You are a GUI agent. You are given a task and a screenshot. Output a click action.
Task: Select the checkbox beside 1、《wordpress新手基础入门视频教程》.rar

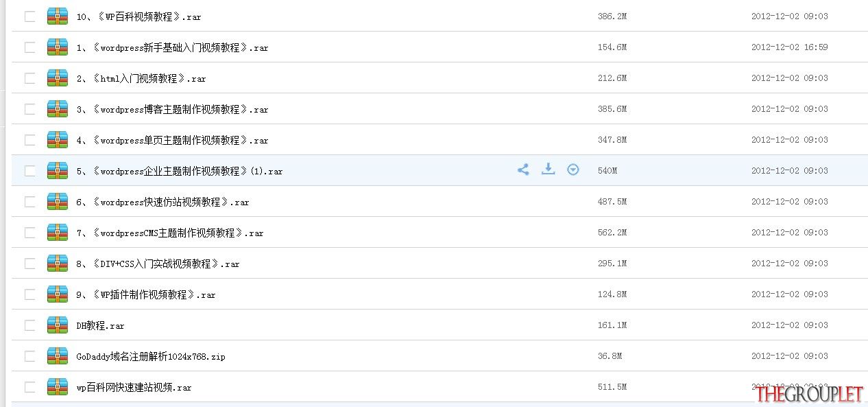click(x=29, y=47)
